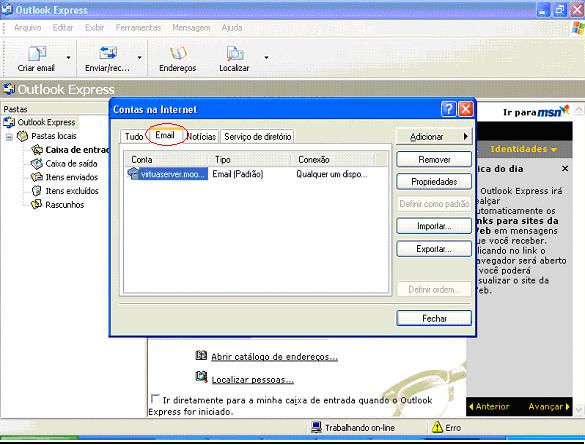Click the Enviar/receber toolbar icon

[108, 53]
